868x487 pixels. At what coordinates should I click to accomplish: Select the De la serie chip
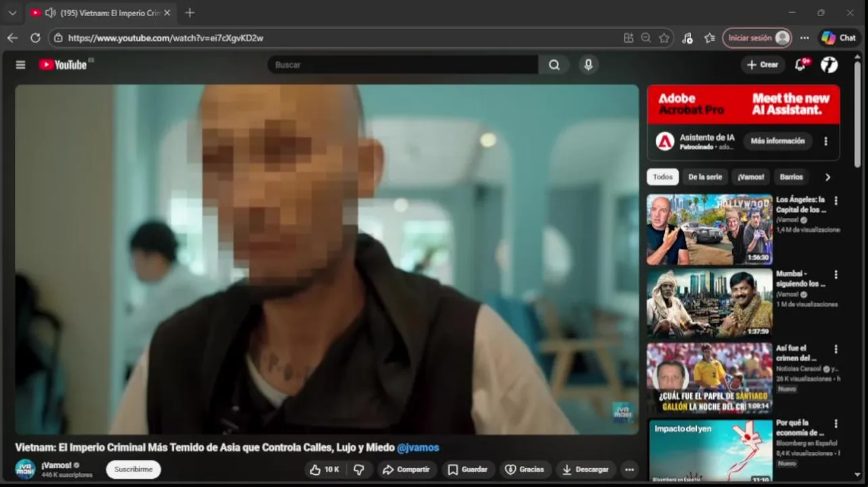point(705,177)
